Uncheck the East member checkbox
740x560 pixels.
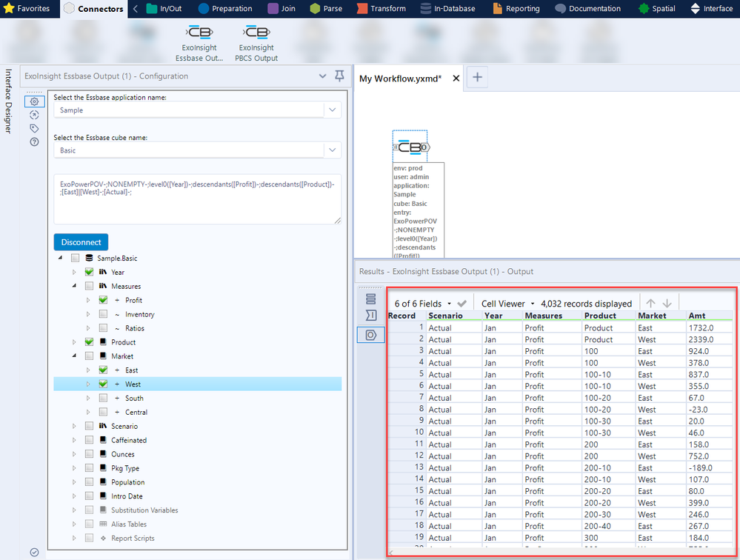(104, 370)
